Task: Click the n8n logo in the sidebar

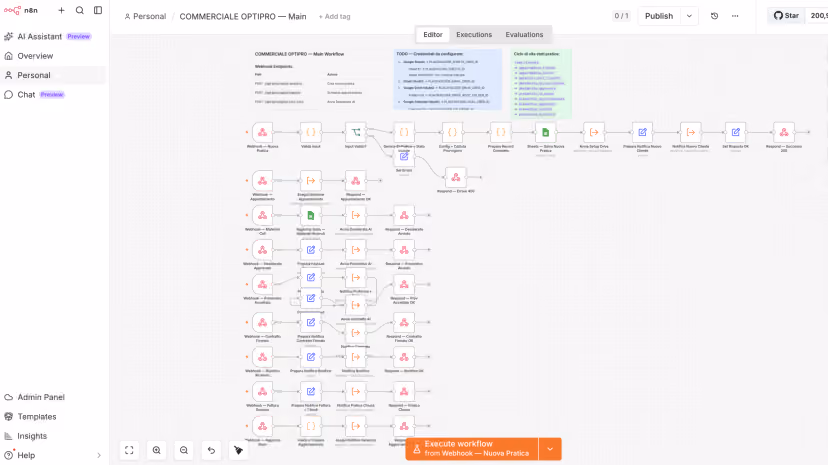Action: pos(21,10)
